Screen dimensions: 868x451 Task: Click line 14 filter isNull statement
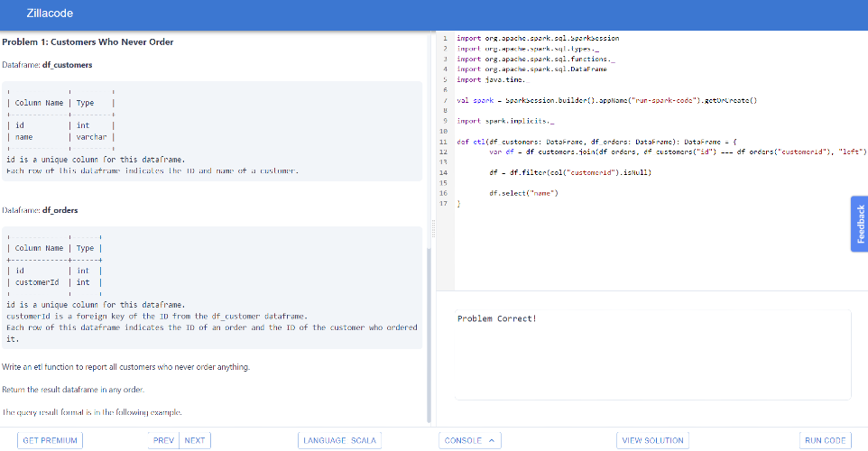point(570,172)
